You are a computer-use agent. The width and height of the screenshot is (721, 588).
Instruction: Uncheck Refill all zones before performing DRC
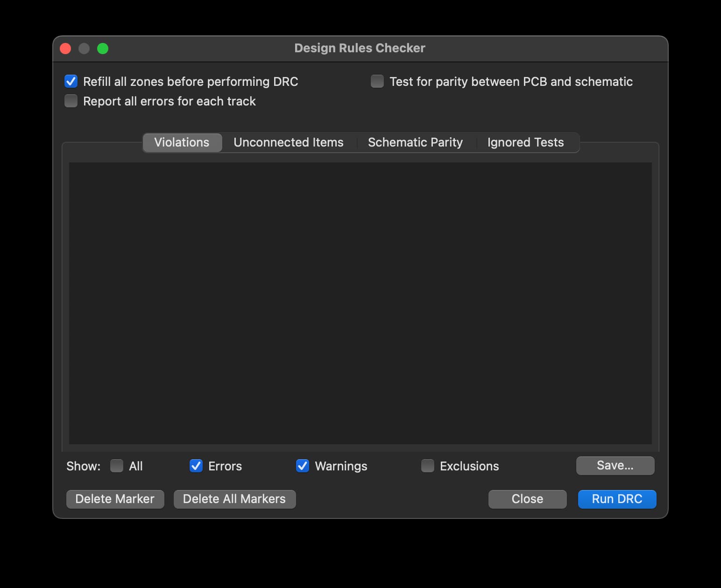coord(71,82)
